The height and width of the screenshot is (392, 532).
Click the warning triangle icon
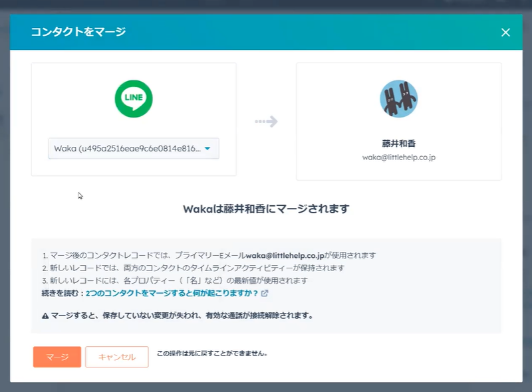(x=45, y=316)
